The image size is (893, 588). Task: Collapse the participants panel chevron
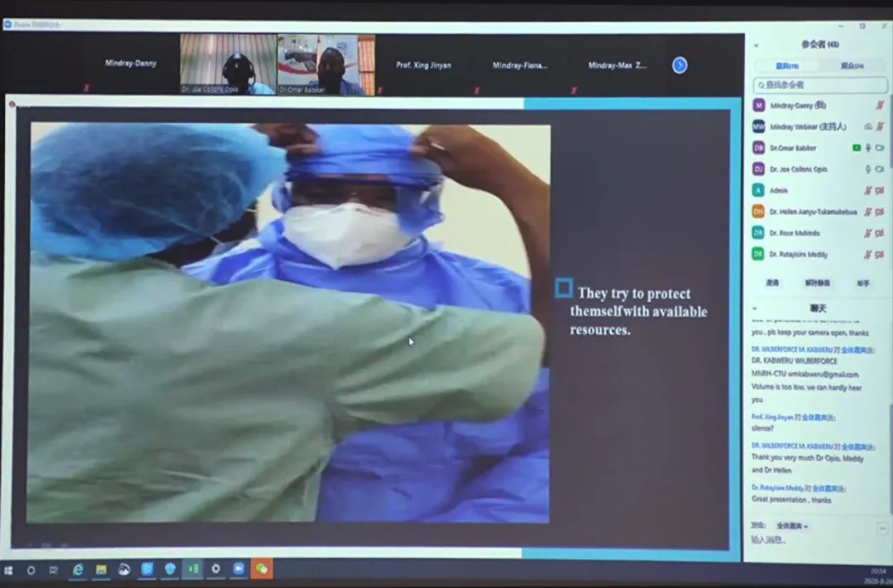756,45
